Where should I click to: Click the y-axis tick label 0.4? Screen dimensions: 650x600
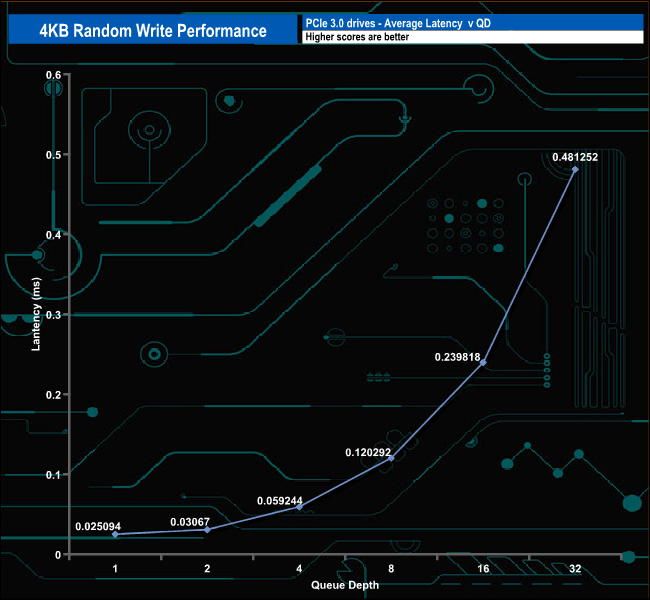(53, 235)
